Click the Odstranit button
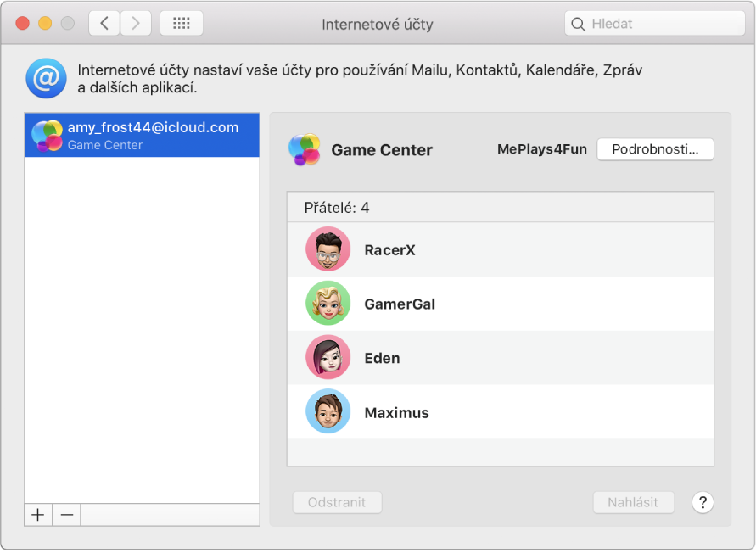756x553 pixels. pyautogui.click(x=337, y=502)
